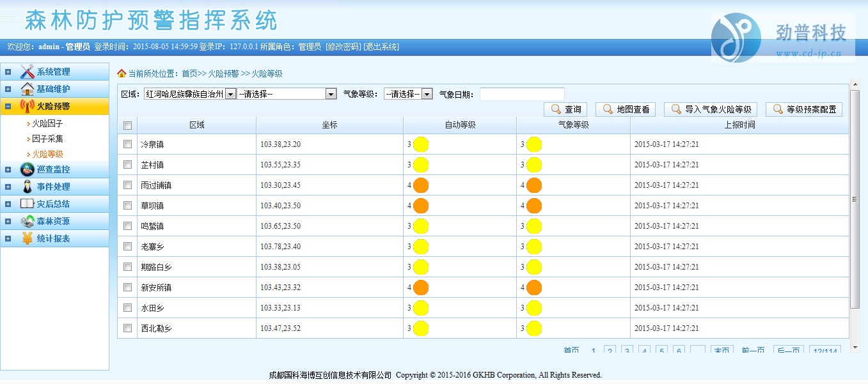This screenshot has height=384, width=868.
Task: Click 期路白乡 气象等级 yellow circle
Action: click(534, 267)
